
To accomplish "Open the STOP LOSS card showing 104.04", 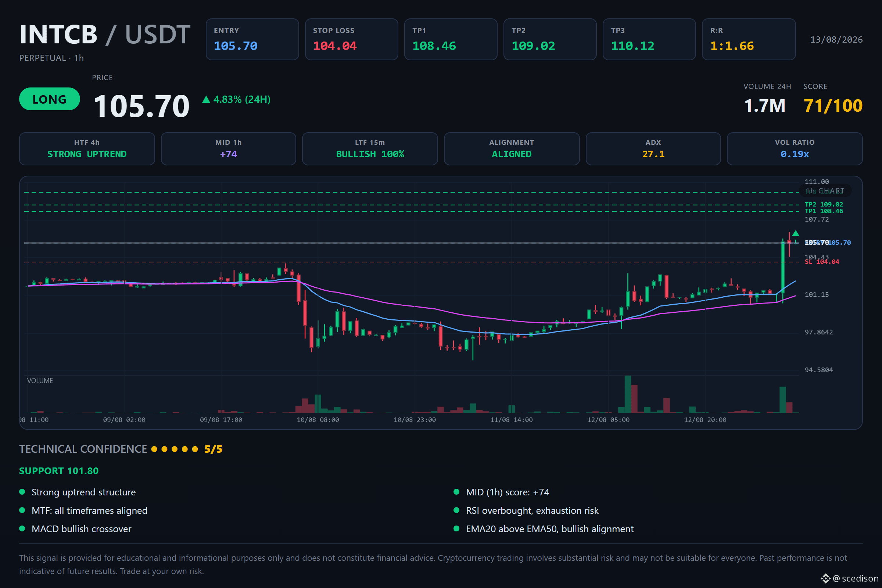I will pos(351,39).
